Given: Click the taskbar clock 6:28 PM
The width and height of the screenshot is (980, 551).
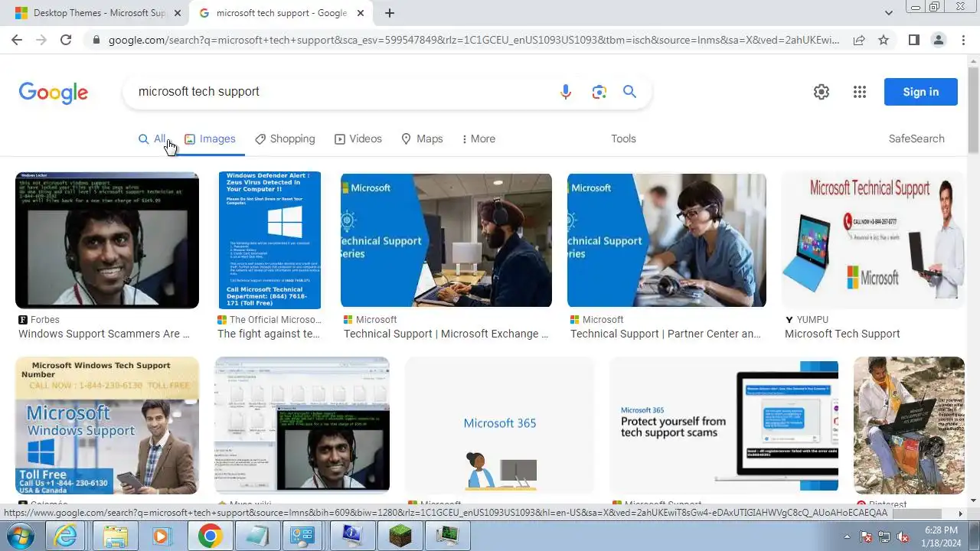Looking at the screenshot, I should [941, 536].
